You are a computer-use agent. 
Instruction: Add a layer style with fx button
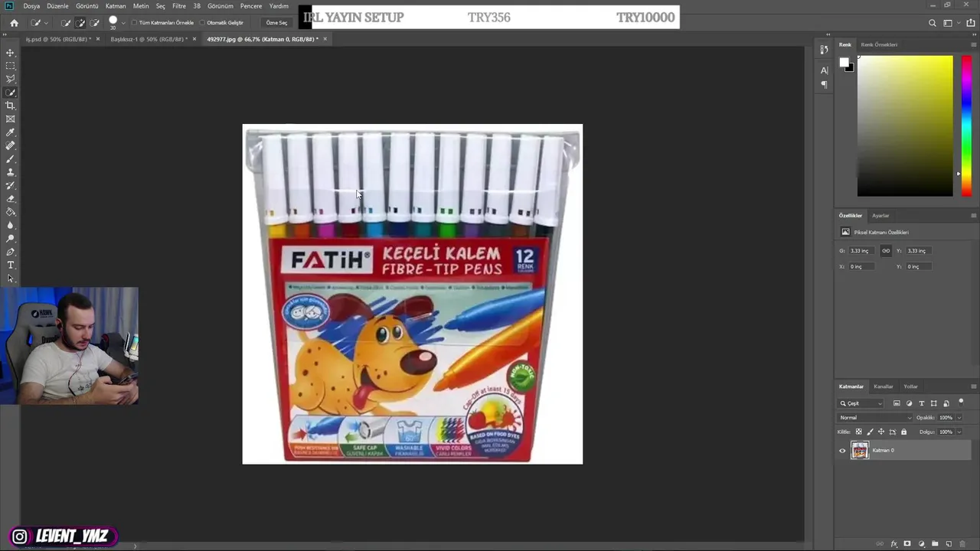(x=893, y=544)
